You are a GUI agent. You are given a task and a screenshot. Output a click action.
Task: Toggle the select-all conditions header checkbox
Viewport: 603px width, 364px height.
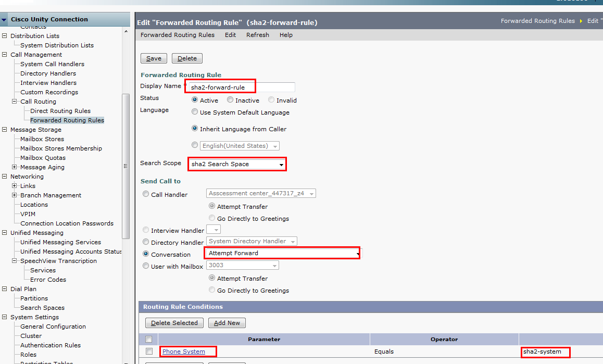coord(149,340)
